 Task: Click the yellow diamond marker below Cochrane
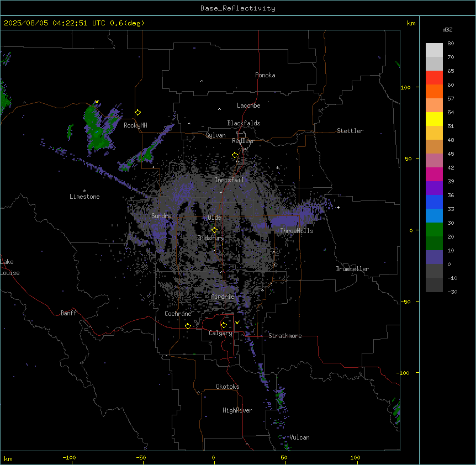coord(188,326)
